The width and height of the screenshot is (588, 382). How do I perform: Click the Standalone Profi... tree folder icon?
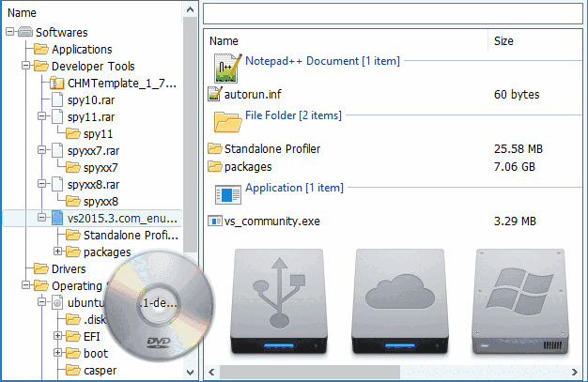click(x=72, y=235)
